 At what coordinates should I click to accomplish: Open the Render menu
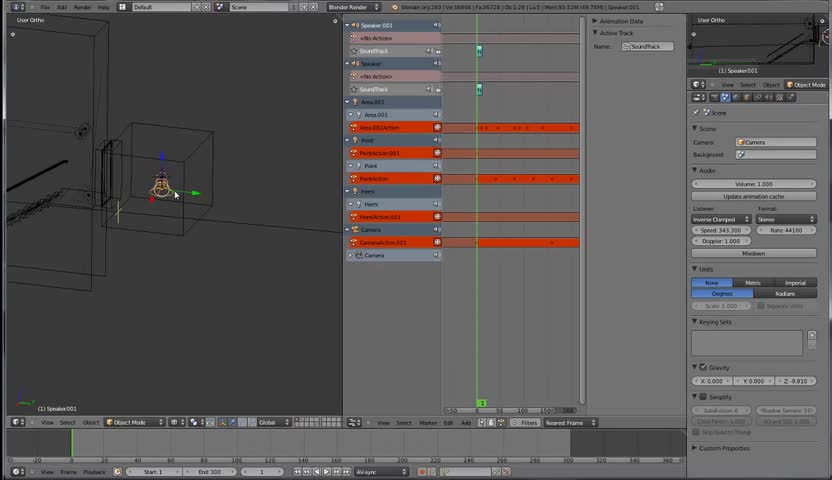coord(82,7)
